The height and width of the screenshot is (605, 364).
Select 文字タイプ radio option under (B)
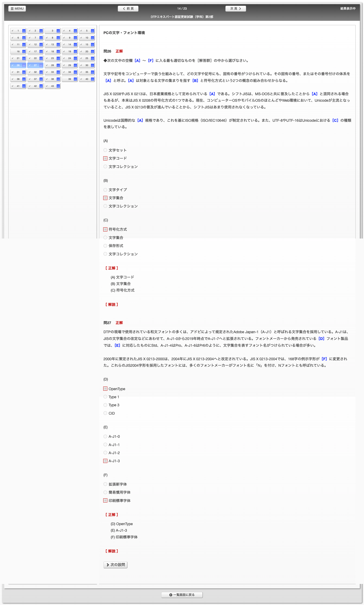pos(105,190)
